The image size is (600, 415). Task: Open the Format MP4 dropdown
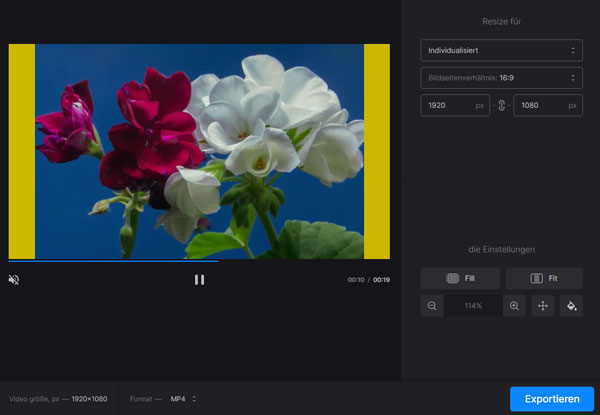pyautogui.click(x=183, y=399)
